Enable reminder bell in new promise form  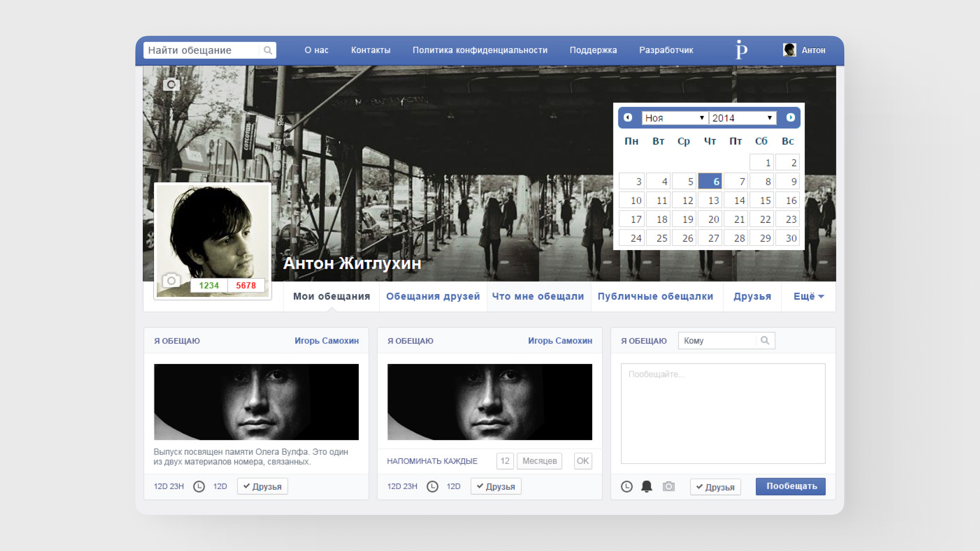point(647,486)
